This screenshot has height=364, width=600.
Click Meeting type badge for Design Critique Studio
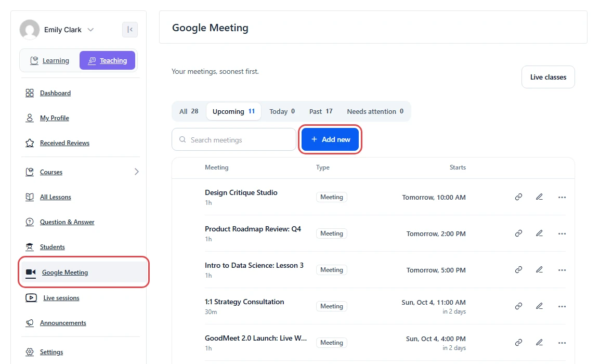point(331,197)
